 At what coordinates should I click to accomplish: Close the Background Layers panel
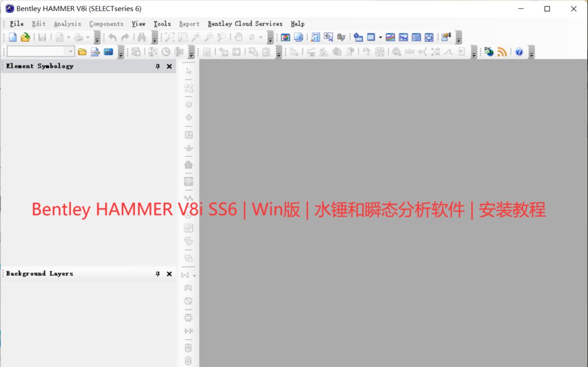169,274
